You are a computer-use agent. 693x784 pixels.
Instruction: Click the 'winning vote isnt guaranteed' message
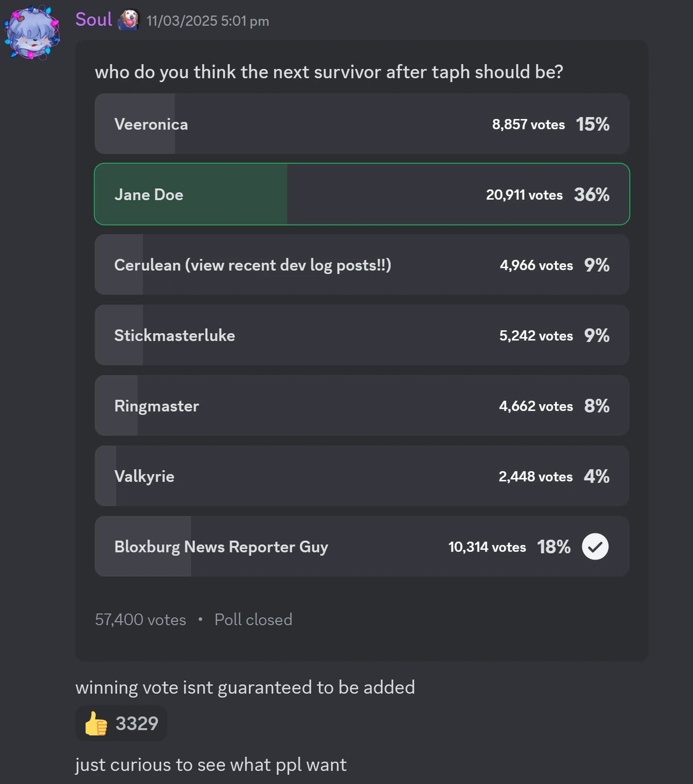tap(245, 687)
